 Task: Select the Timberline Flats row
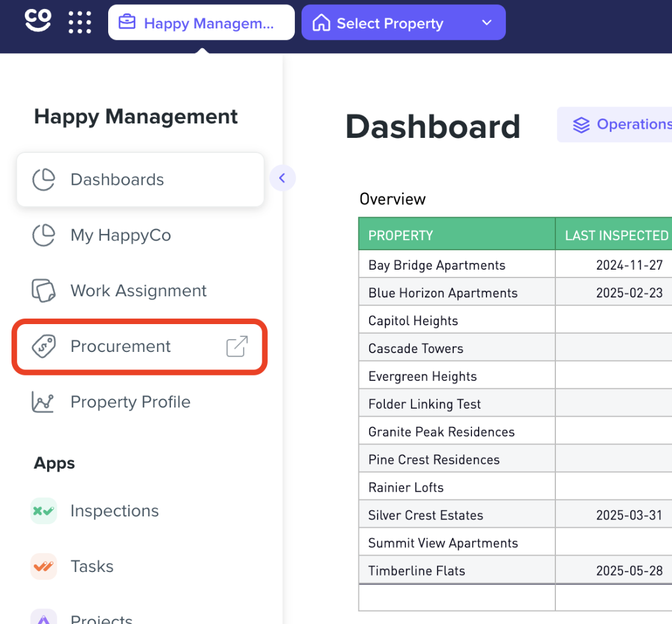(x=416, y=570)
